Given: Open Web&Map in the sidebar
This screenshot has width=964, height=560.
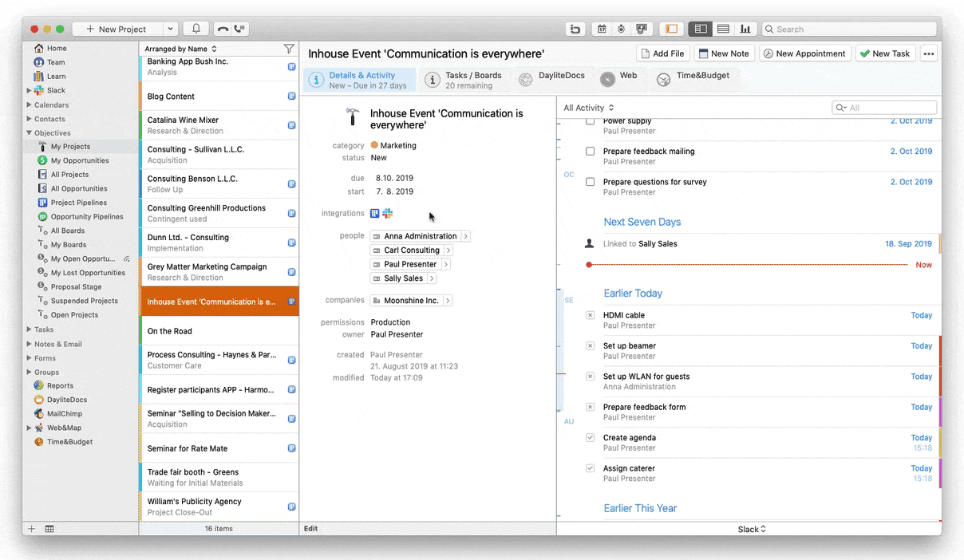Looking at the screenshot, I should [x=64, y=428].
